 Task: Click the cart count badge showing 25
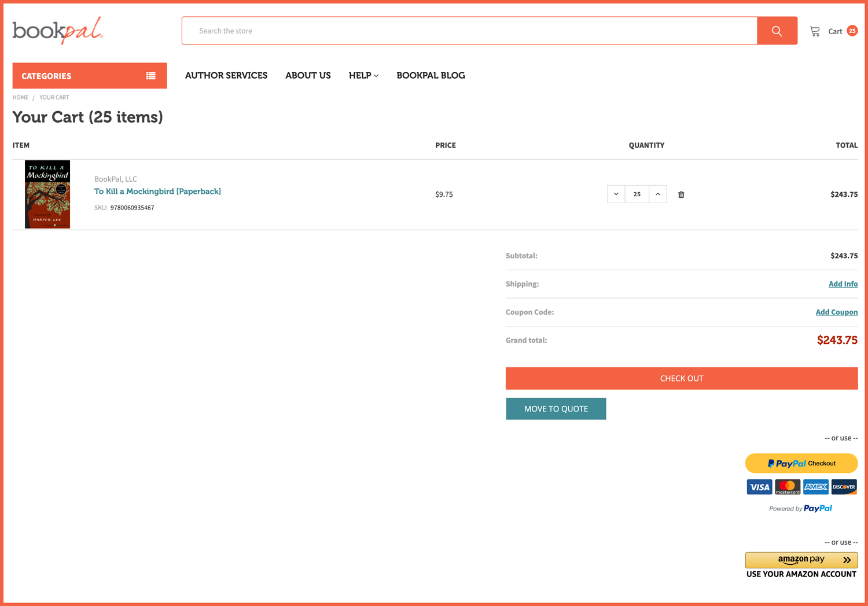point(852,31)
